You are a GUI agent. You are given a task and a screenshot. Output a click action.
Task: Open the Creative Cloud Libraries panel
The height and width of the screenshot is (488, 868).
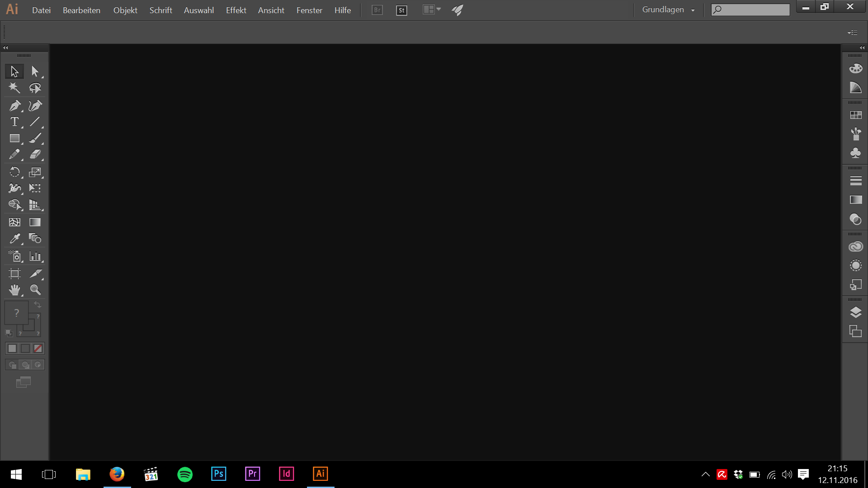click(x=855, y=247)
